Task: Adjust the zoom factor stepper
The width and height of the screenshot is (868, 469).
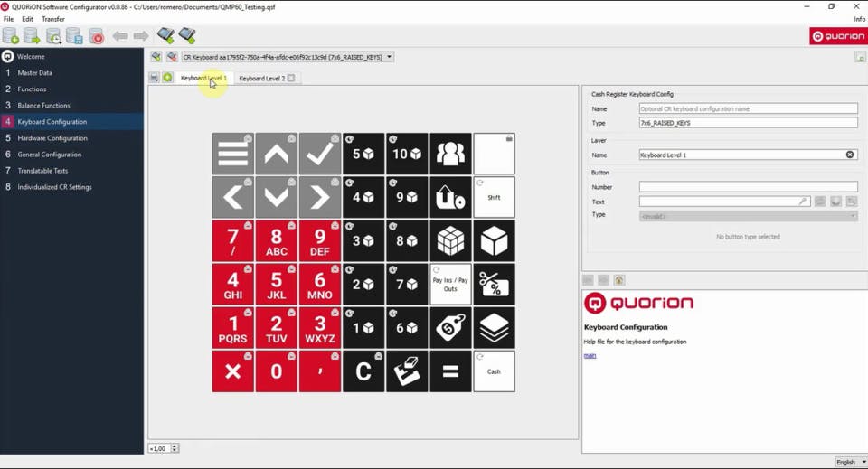Action: click(x=175, y=448)
